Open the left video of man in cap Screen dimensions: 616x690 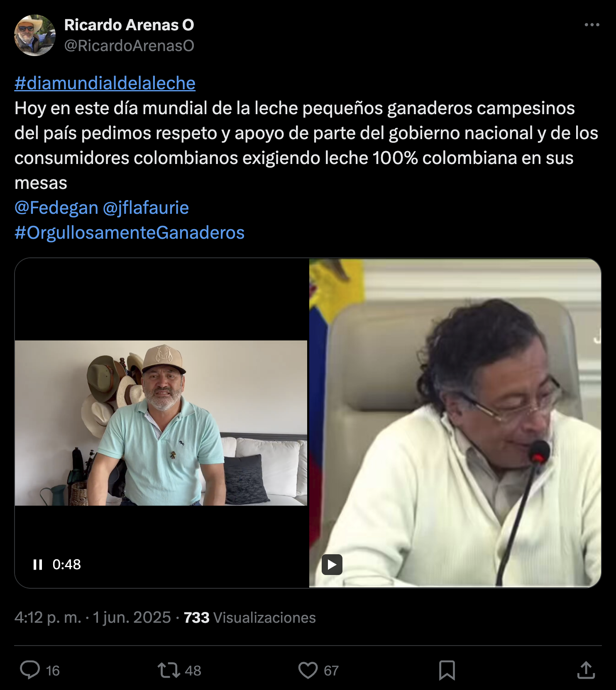[161, 423]
